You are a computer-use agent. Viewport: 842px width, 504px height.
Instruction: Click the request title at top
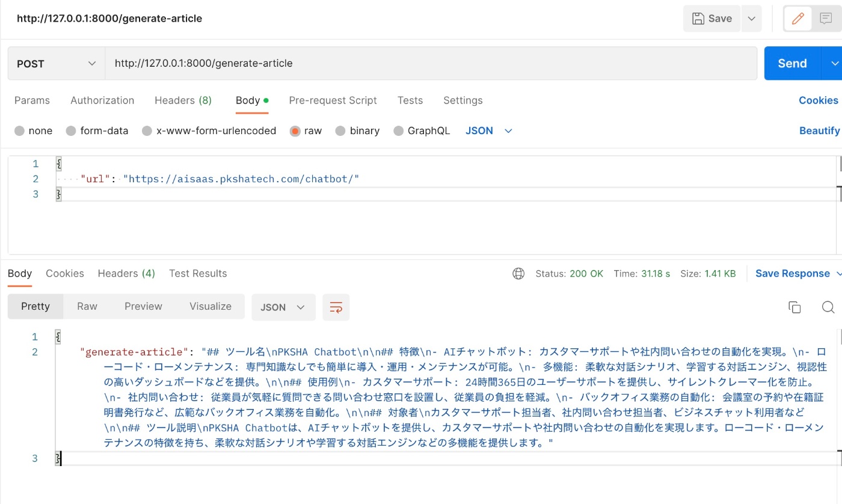(109, 19)
